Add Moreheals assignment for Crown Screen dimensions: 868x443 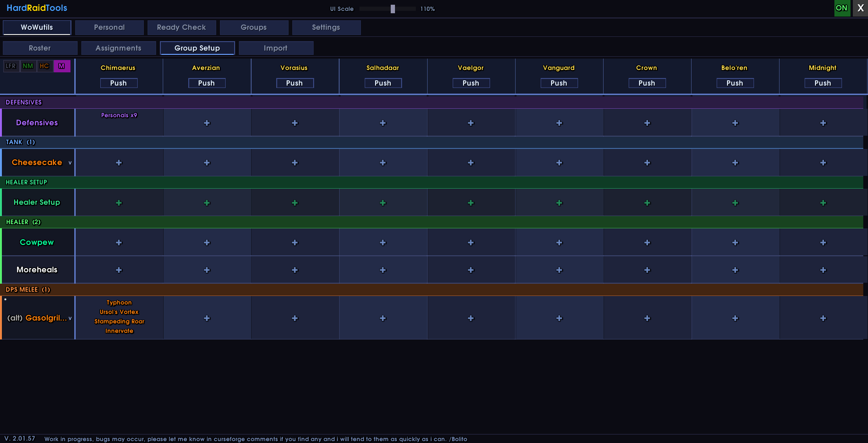pyautogui.click(x=647, y=270)
